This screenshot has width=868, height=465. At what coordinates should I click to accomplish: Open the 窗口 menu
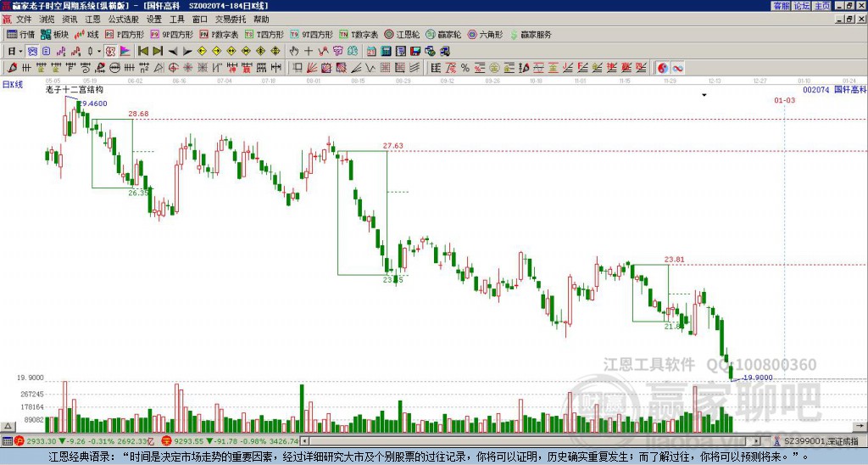[200, 20]
